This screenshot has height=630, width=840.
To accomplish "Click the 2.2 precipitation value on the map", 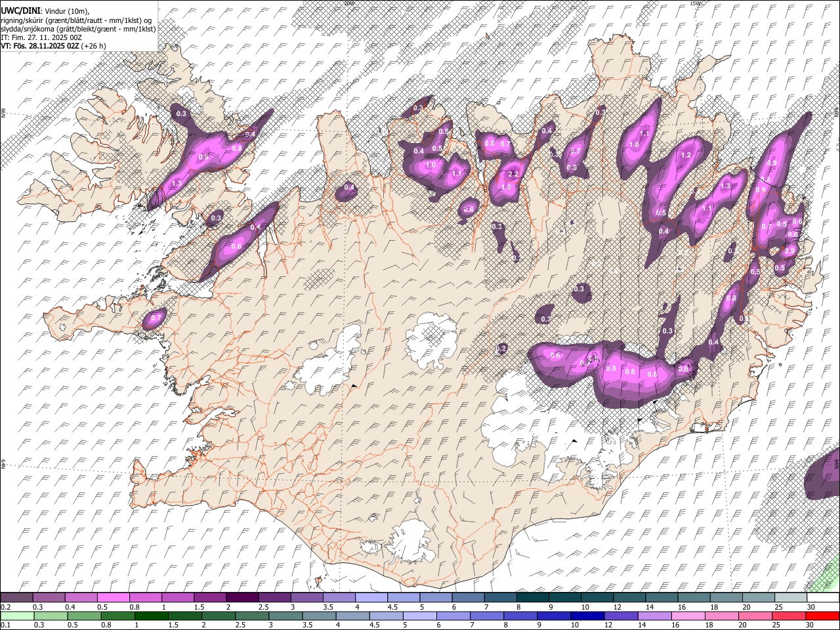I will pyautogui.click(x=514, y=174).
